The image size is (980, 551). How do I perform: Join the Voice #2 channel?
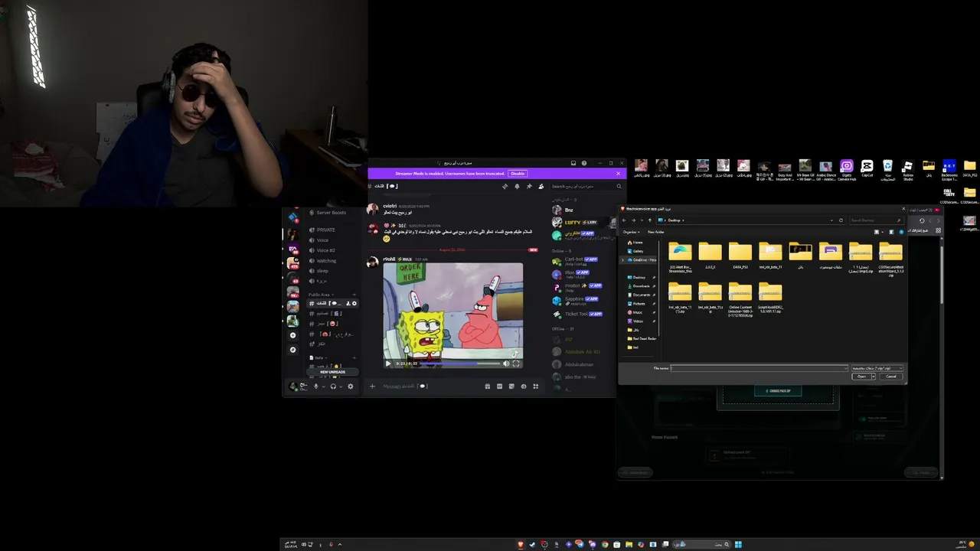(x=326, y=250)
